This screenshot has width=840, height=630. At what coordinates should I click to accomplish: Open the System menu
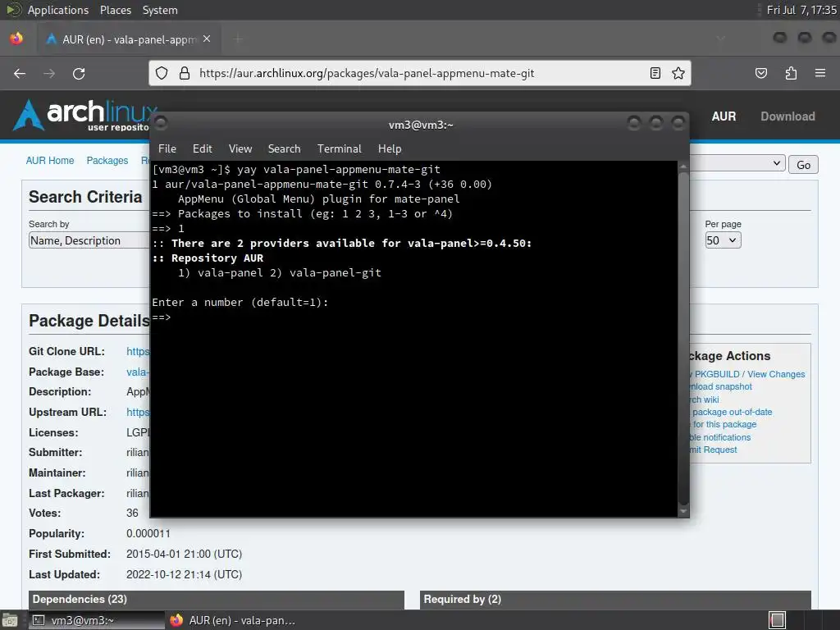160,10
